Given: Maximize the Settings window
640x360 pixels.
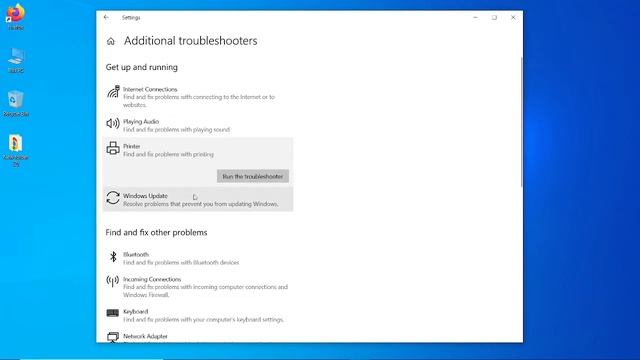Looking at the screenshot, I should click(x=494, y=18).
